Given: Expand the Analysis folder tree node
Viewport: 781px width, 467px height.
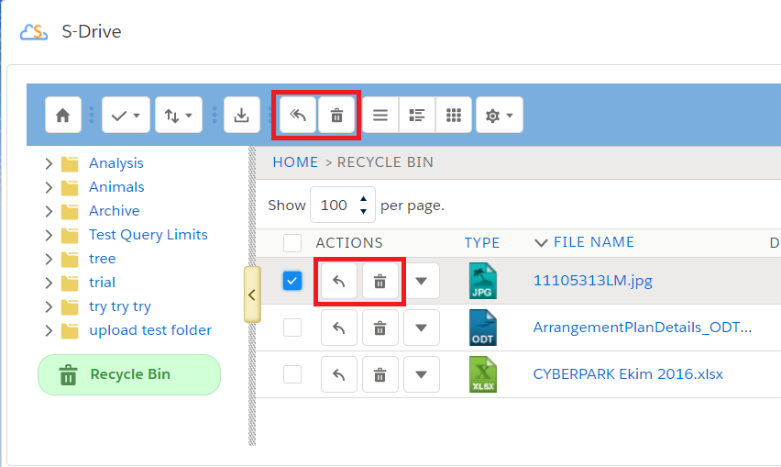Looking at the screenshot, I should (49, 163).
